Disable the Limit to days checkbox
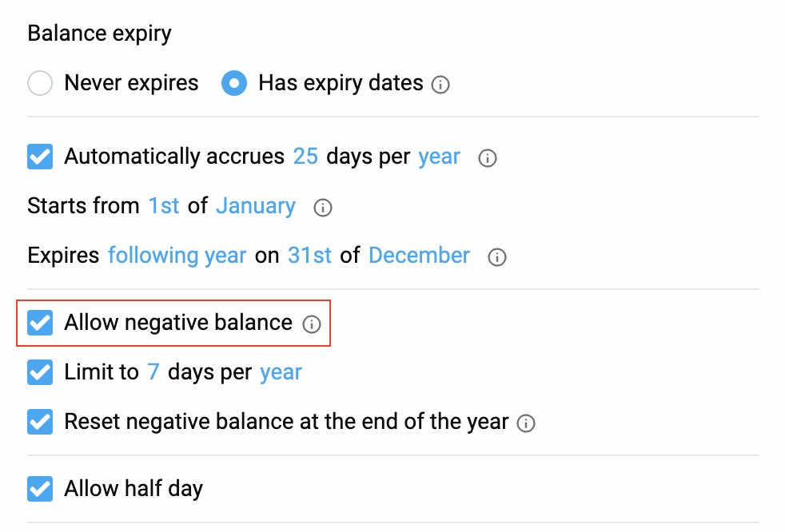This screenshot has height=532, width=785. point(40,372)
